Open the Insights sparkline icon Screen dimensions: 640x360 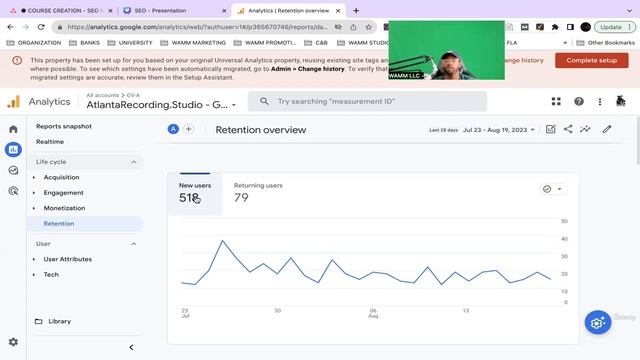coord(585,129)
